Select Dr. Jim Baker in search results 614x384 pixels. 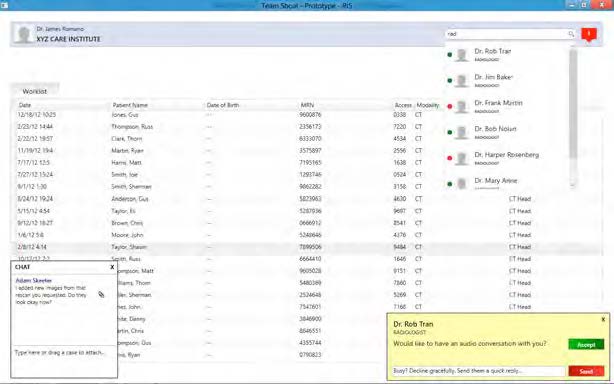click(x=507, y=81)
